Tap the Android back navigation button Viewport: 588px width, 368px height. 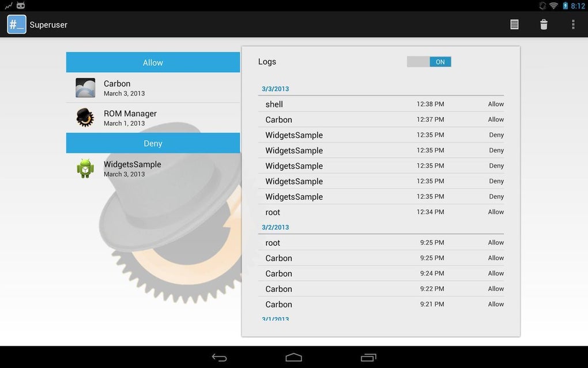pos(220,357)
